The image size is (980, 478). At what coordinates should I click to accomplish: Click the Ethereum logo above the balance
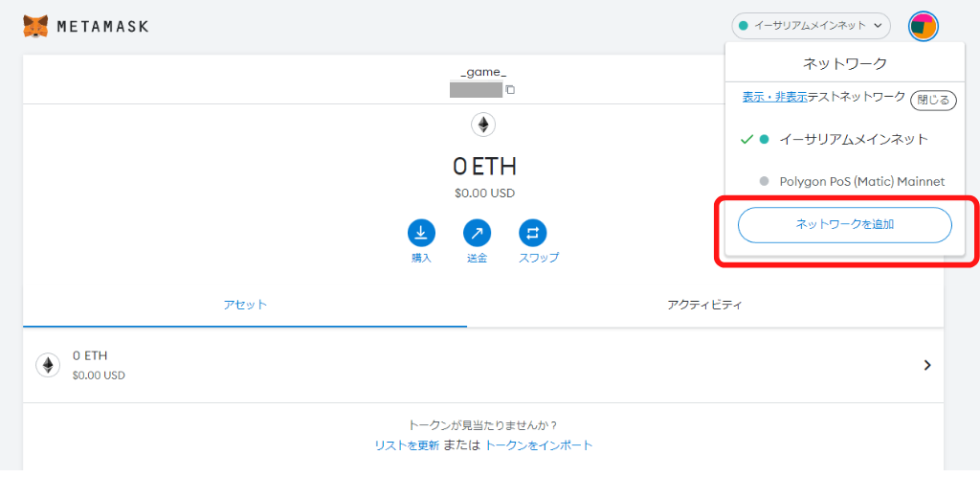[x=483, y=125]
